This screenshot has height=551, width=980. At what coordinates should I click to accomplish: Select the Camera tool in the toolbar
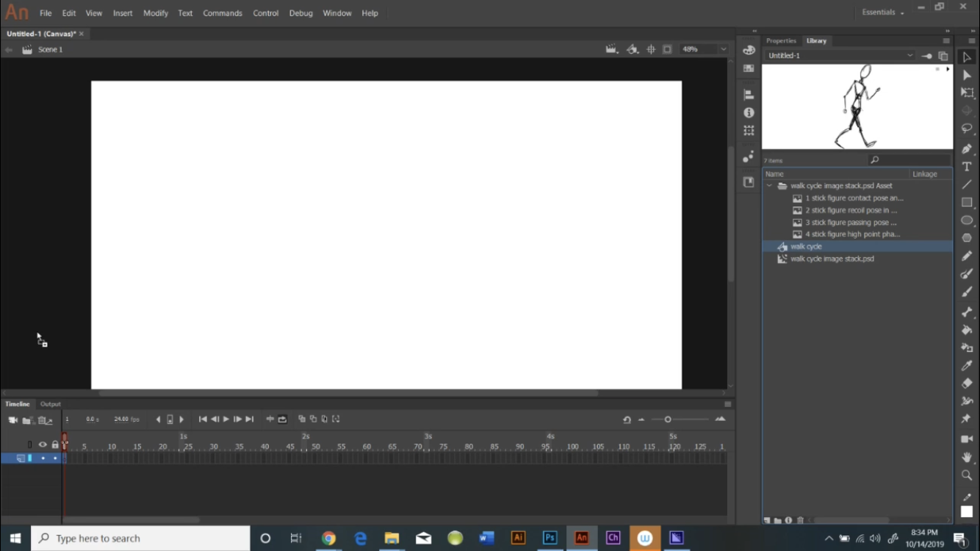(x=967, y=438)
